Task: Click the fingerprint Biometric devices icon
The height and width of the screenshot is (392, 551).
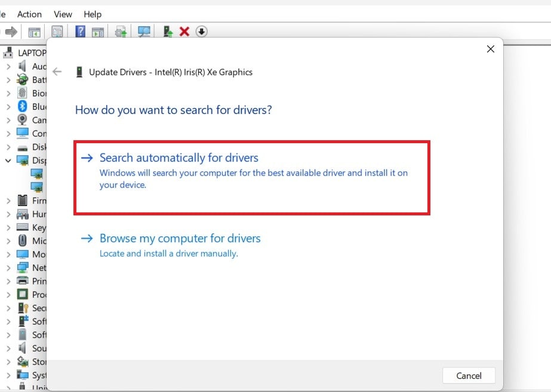Action: coord(22,93)
